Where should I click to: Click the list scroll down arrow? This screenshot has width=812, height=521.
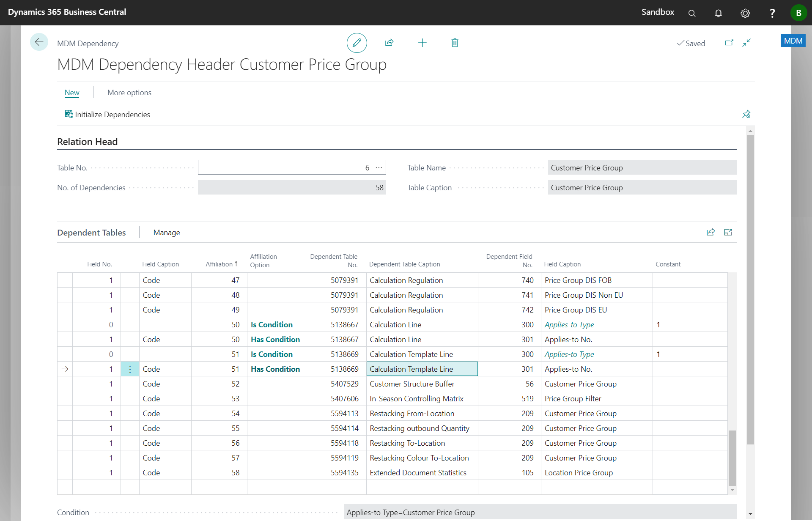click(x=732, y=490)
